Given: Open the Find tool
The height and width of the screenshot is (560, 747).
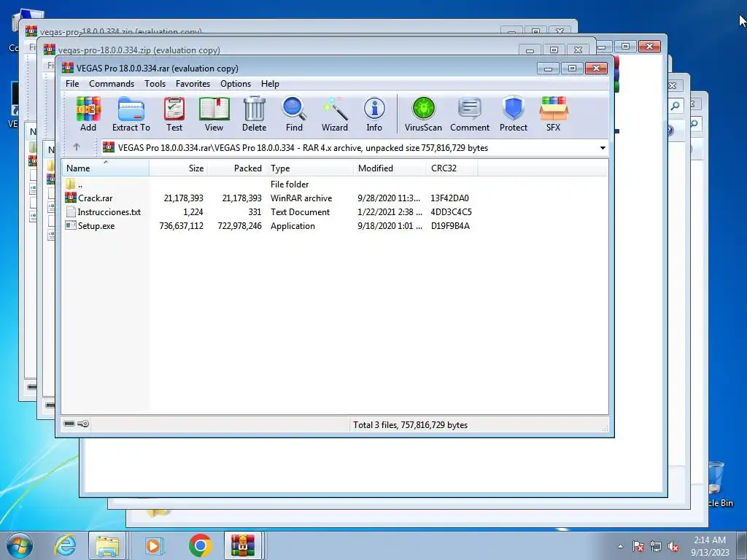Looking at the screenshot, I should coord(294,114).
